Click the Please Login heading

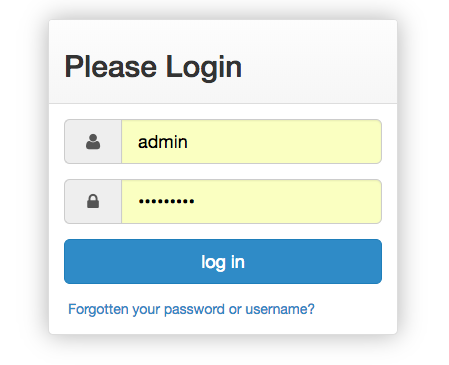pos(153,67)
